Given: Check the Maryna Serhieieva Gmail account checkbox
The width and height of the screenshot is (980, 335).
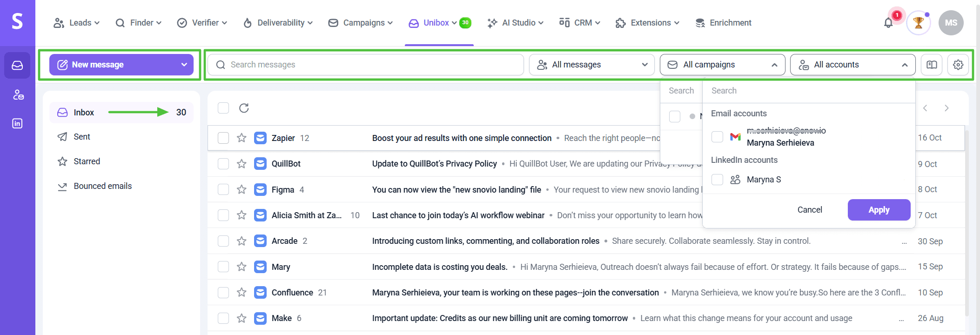Looking at the screenshot, I should (717, 137).
